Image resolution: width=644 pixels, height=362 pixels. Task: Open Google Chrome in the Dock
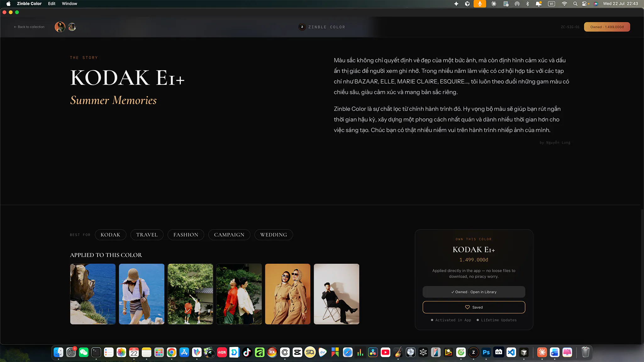pyautogui.click(x=172, y=353)
